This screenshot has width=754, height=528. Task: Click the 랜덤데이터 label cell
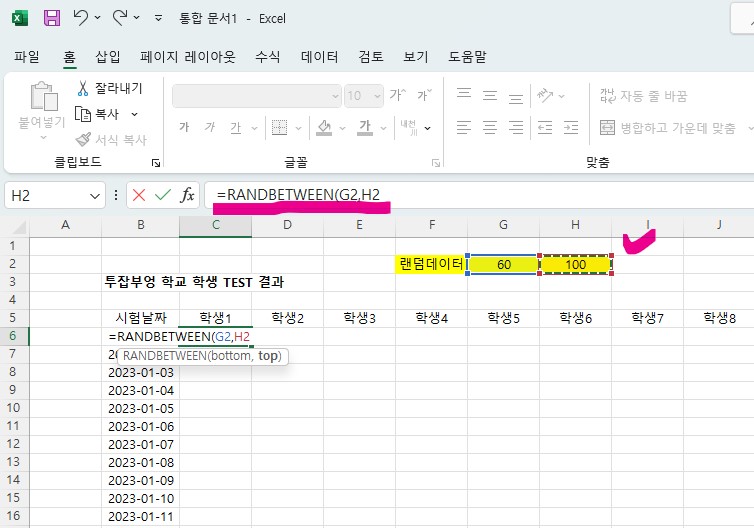(431, 264)
